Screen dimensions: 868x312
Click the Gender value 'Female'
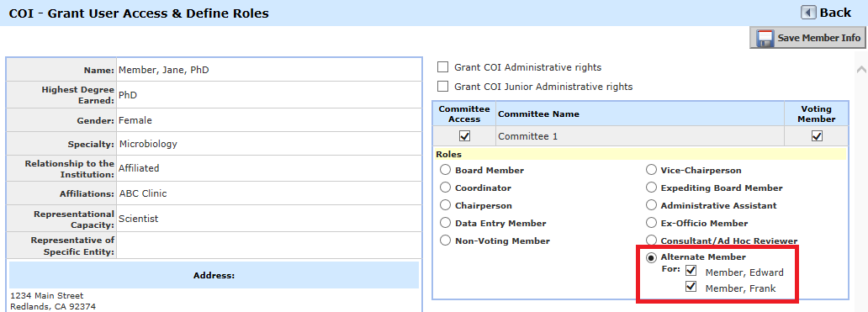point(135,120)
